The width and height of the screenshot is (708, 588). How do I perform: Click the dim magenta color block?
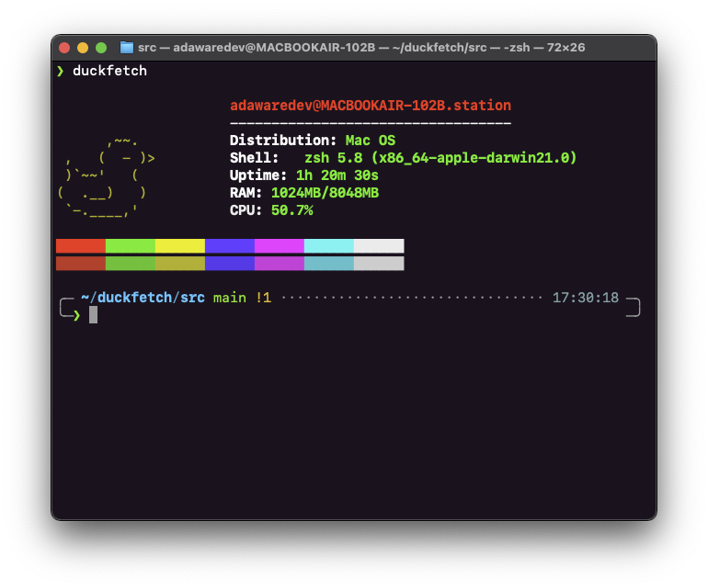tap(280, 264)
